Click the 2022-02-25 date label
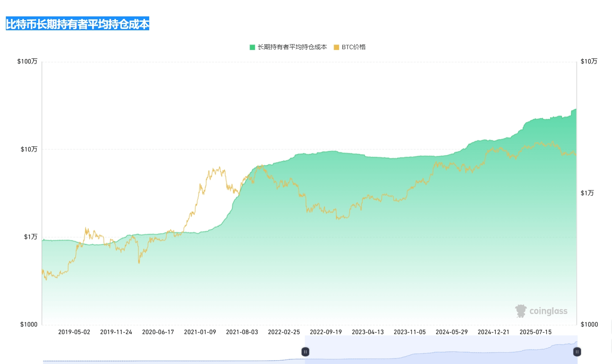The height and width of the screenshot is (364, 612). click(284, 332)
